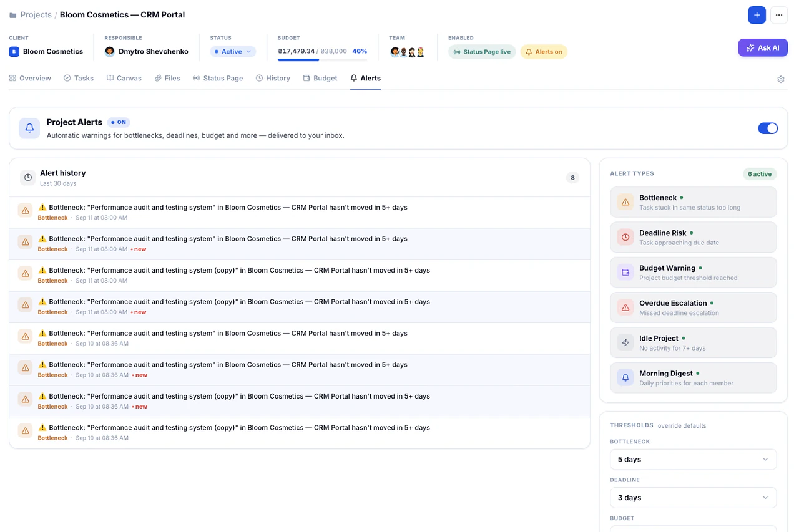This screenshot has width=799, height=532.
Task: Click the History tab clock icon
Action: click(x=259, y=78)
